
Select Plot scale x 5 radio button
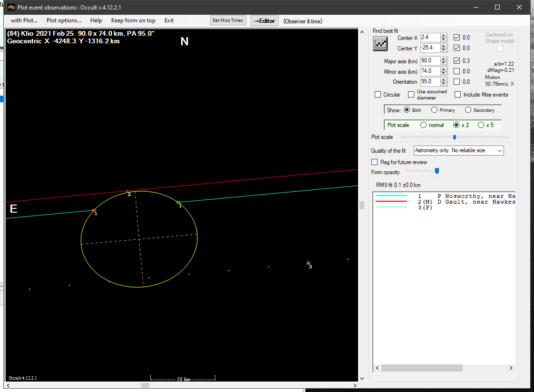tap(481, 125)
